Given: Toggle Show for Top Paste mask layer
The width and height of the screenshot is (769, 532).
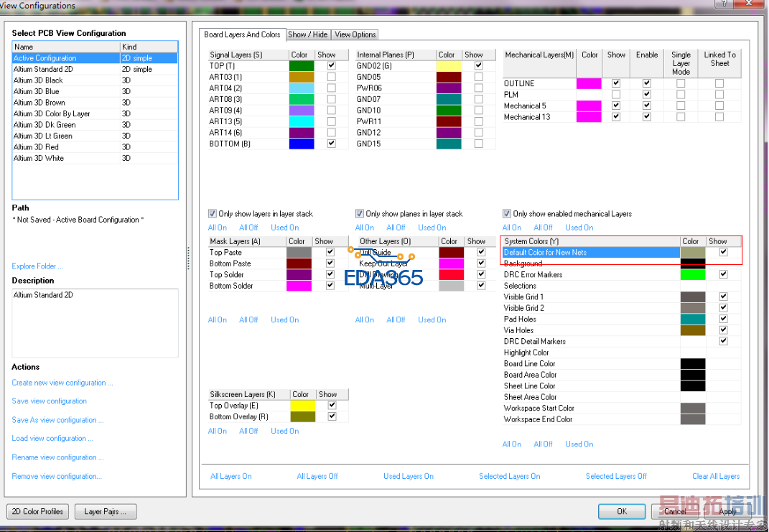Looking at the screenshot, I should (x=330, y=253).
